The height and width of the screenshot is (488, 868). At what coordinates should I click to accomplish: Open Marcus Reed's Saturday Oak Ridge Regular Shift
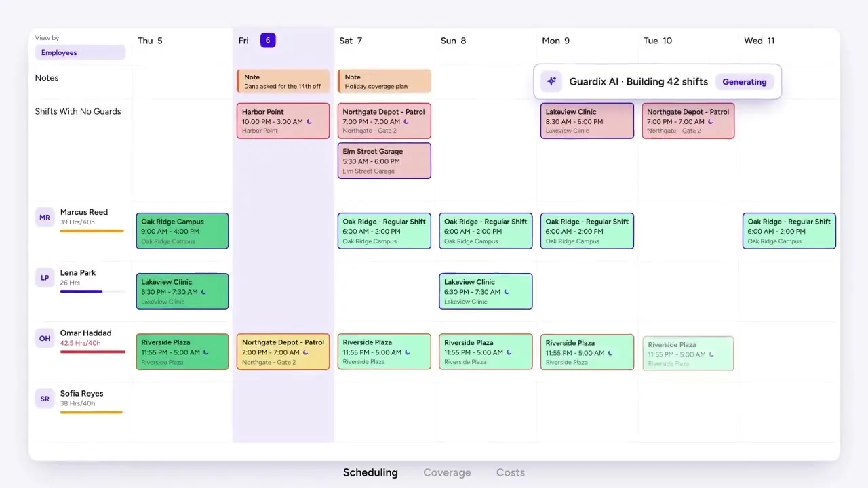pos(384,231)
